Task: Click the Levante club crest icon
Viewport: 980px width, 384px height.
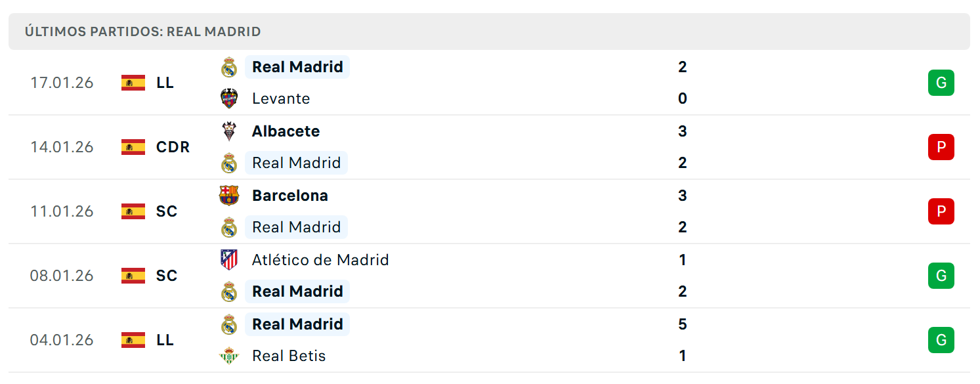Action: click(x=228, y=98)
